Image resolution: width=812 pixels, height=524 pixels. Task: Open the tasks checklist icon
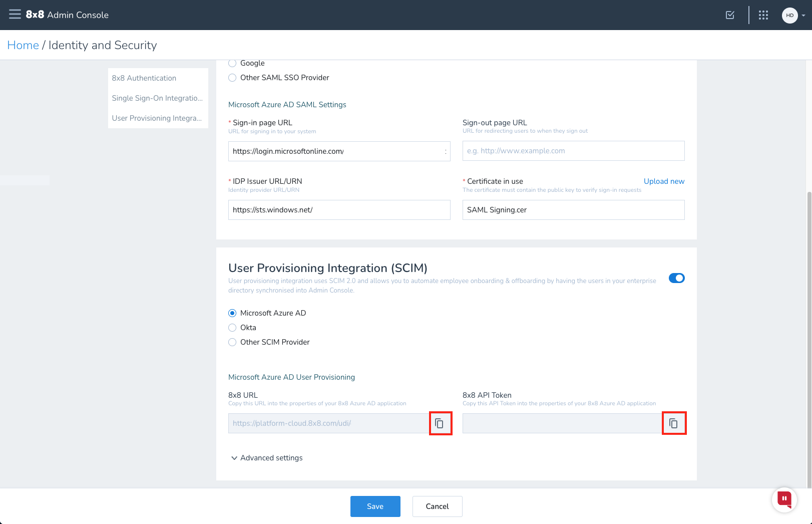[x=730, y=15]
